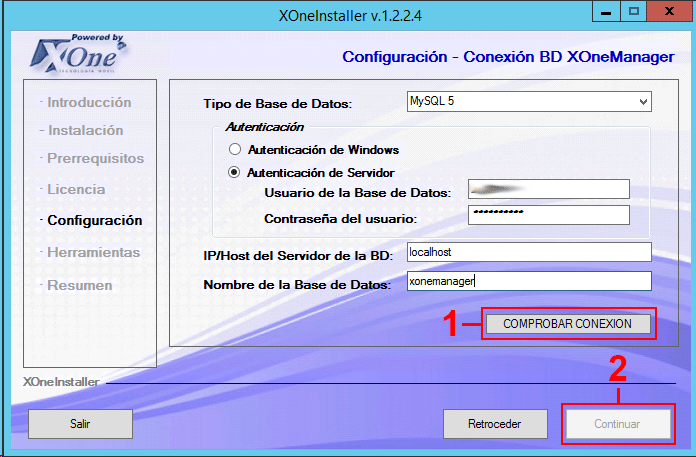Click the XOne logo
The image size is (696, 457).
(78, 54)
